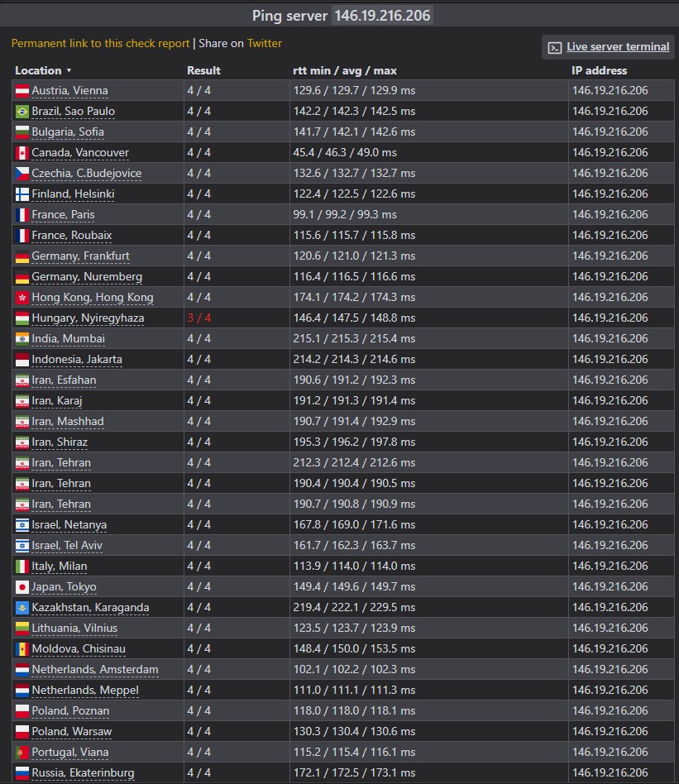Click the Portugal flag icon
679x784 pixels.
click(x=22, y=753)
